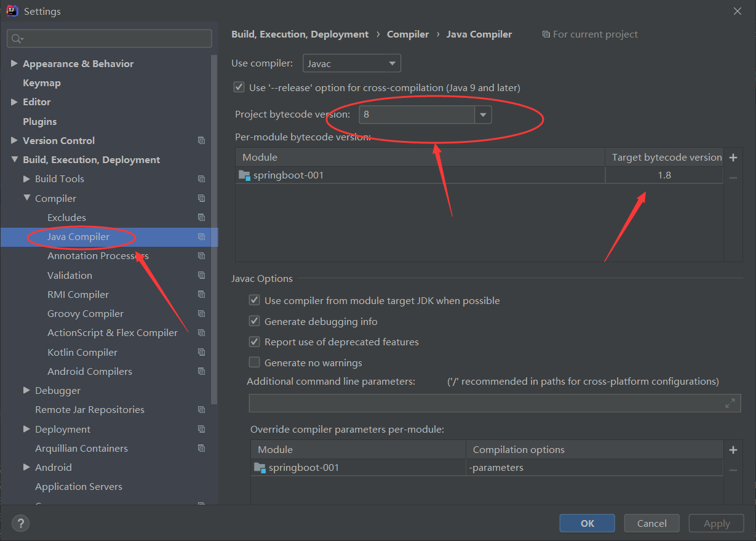This screenshot has height=541, width=756.
Task: Click the -parameters compilation options cell
Action: [594, 468]
